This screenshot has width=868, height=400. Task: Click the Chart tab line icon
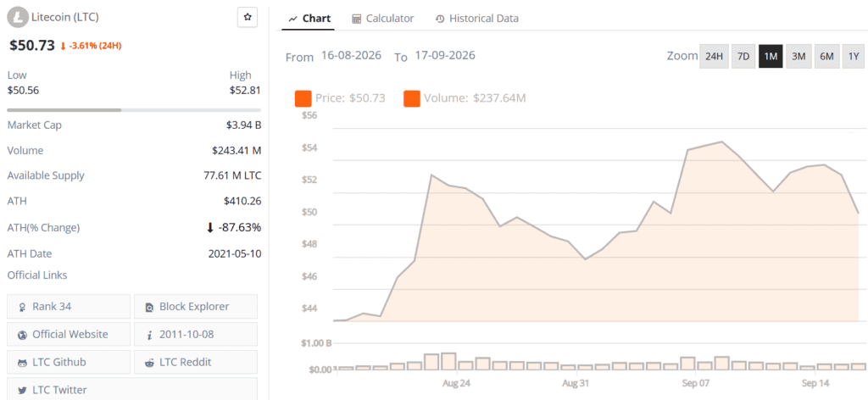pos(293,19)
